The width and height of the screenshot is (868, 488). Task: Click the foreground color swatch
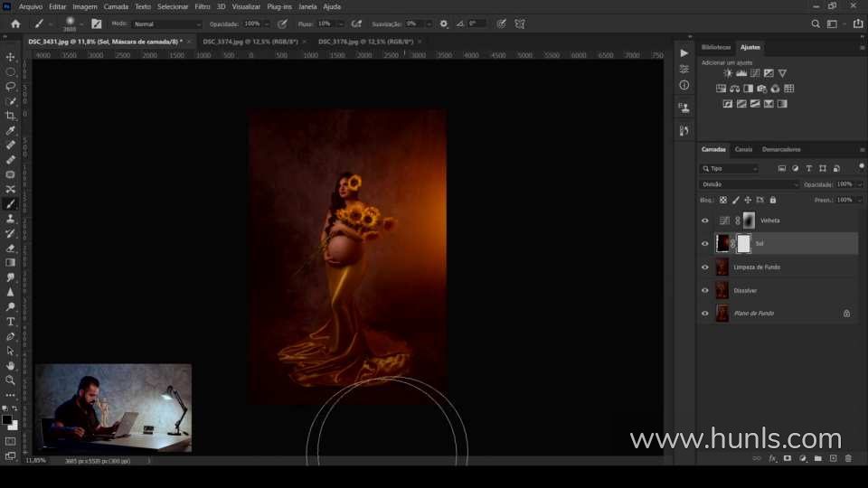click(7, 420)
